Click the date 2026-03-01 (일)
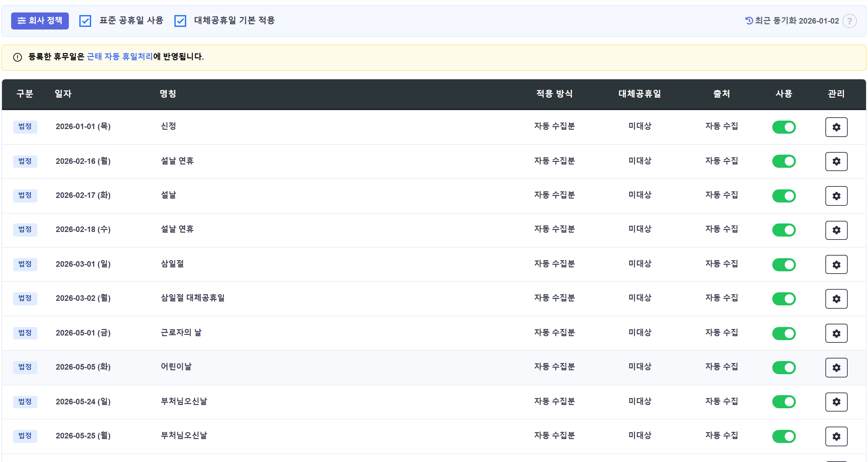 [x=83, y=264]
